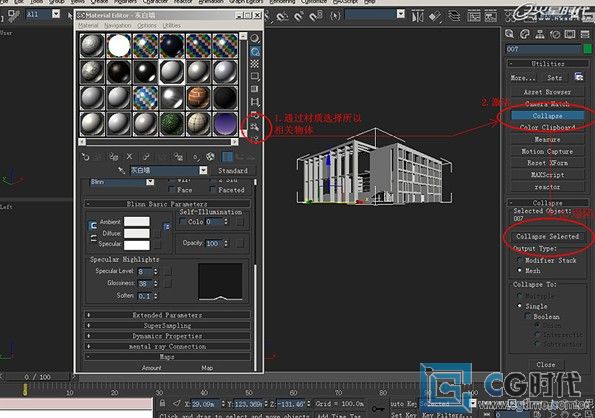This screenshot has width=595, height=418.
Task: Select Mesh output type radio
Action: pyautogui.click(x=520, y=270)
